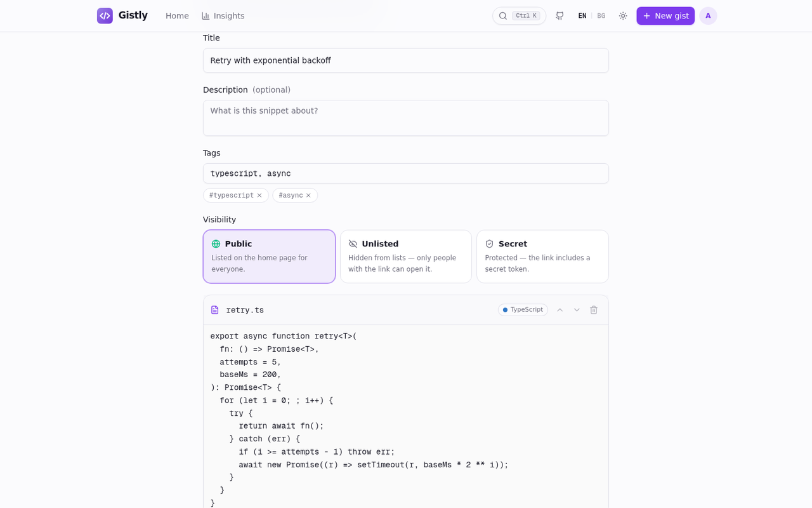The height and width of the screenshot is (508, 812).
Task: Click the Insights bar chart icon
Action: pos(206,16)
